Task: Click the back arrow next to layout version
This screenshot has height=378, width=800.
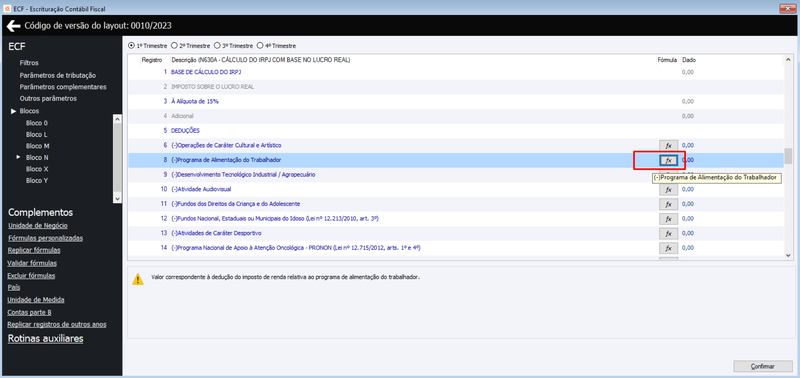Action: [x=13, y=26]
